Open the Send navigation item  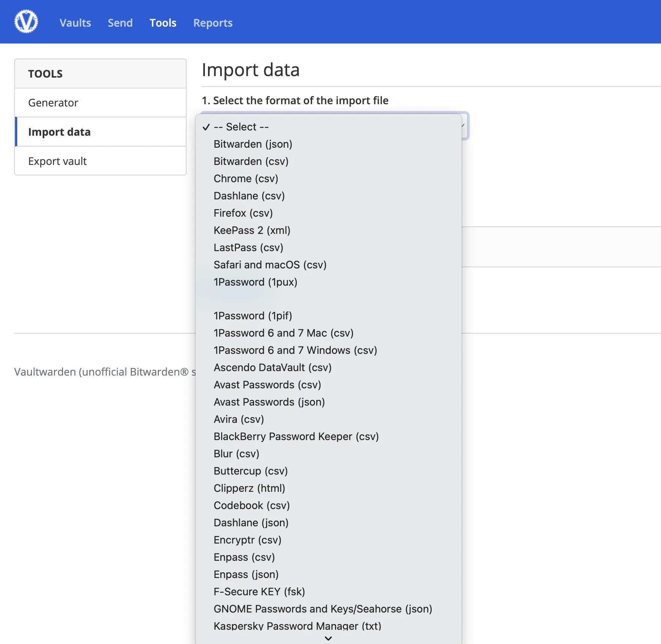pos(120,23)
